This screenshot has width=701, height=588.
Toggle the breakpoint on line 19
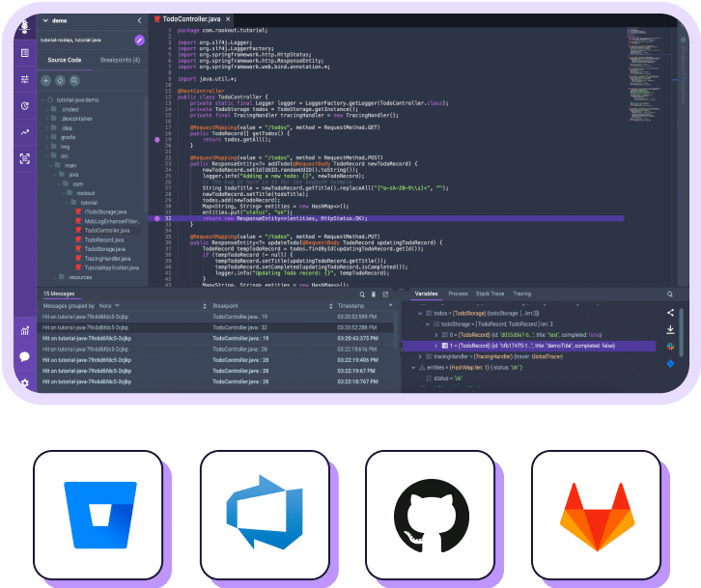click(x=157, y=139)
